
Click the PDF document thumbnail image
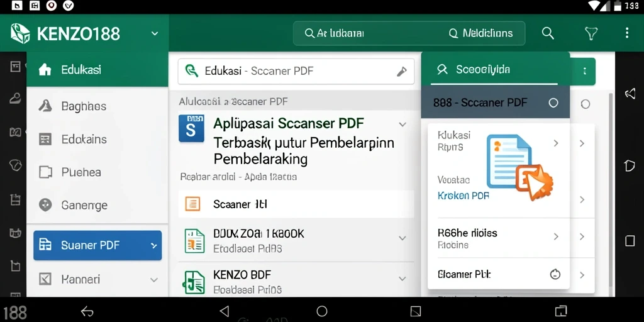520,167
